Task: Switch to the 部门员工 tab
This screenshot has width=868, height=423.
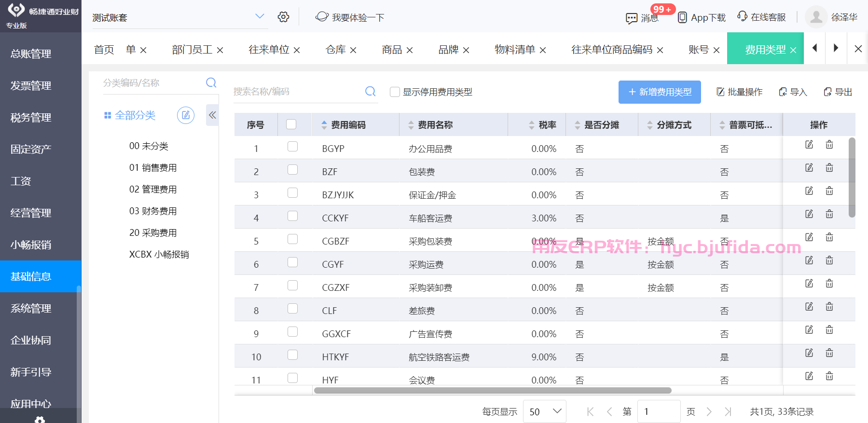Action: pos(192,49)
